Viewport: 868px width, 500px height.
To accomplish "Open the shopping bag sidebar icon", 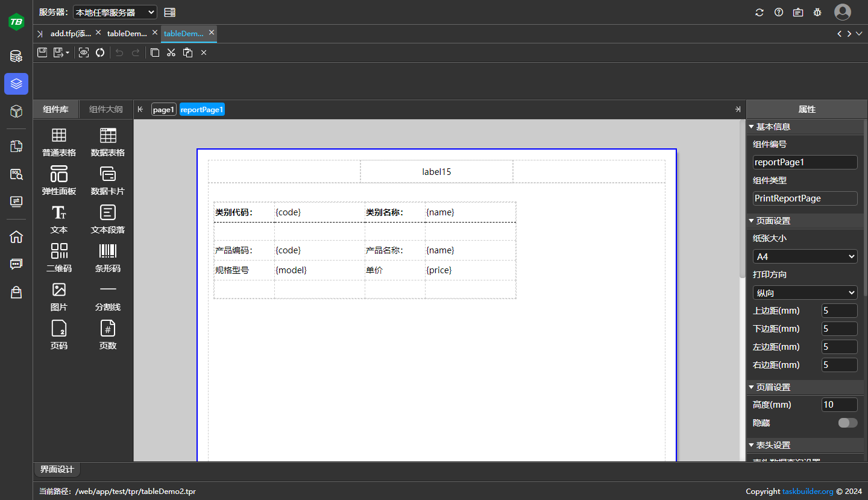I will [16, 293].
